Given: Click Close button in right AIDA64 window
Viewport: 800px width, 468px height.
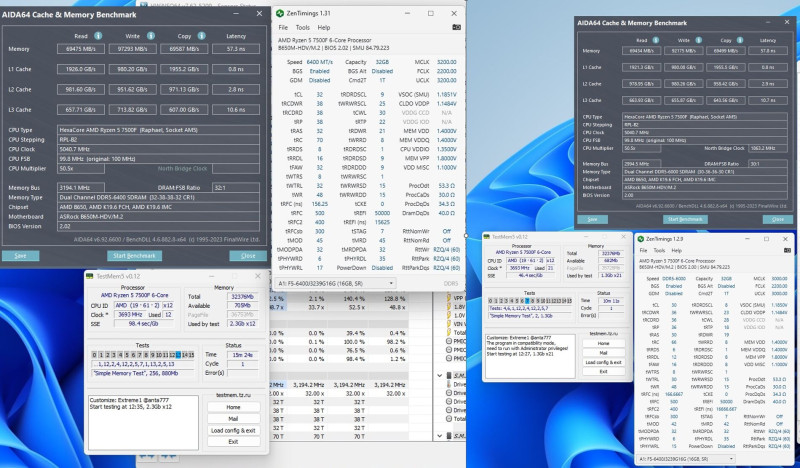Looking at the screenshot, I should [x=778, y=219].
